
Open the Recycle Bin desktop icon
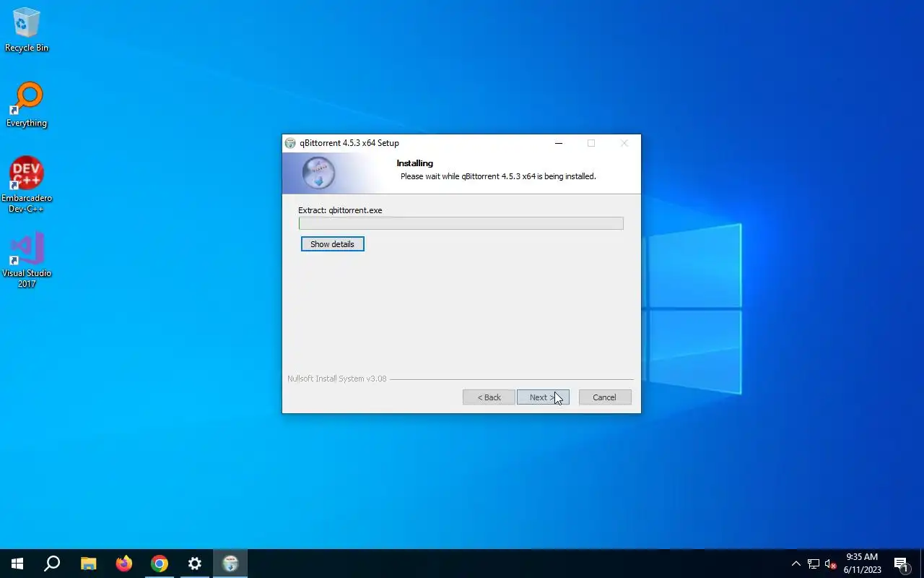(27, 30)
